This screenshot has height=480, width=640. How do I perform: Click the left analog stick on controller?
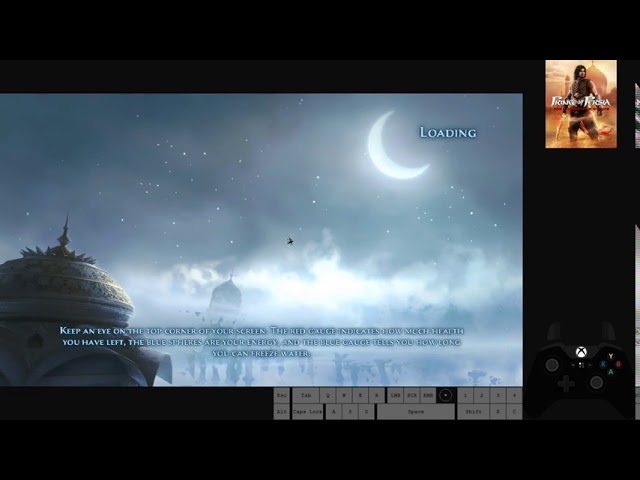point(552,364)
